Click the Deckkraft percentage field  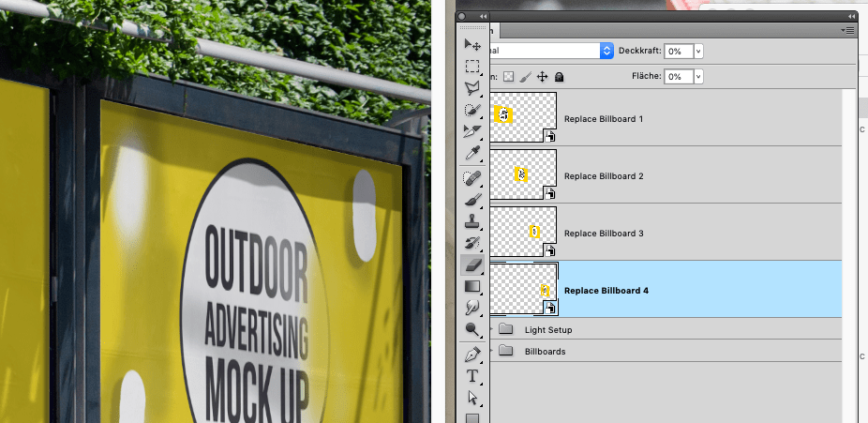(679, 51)
